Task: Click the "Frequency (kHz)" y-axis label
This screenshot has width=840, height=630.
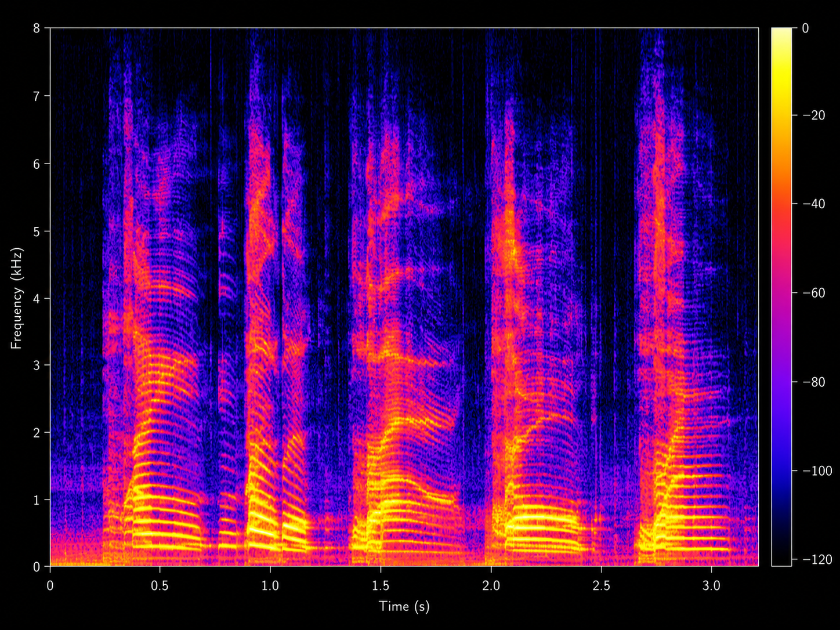Action: tap(16, 298)
